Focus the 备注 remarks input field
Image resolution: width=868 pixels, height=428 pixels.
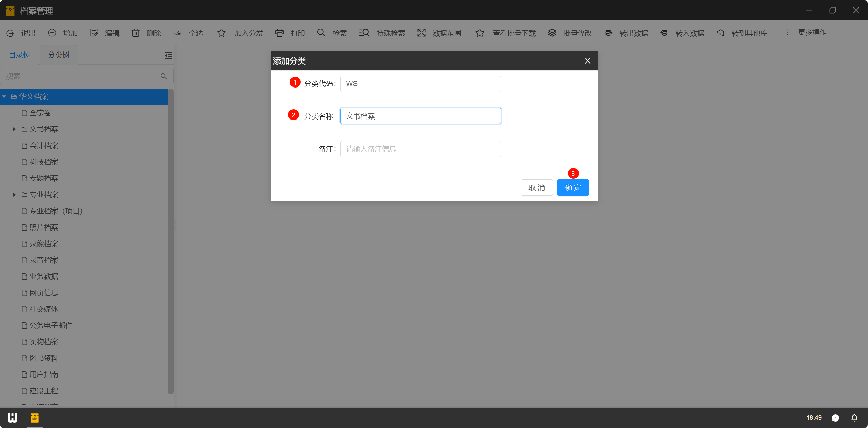click(420, 149)
